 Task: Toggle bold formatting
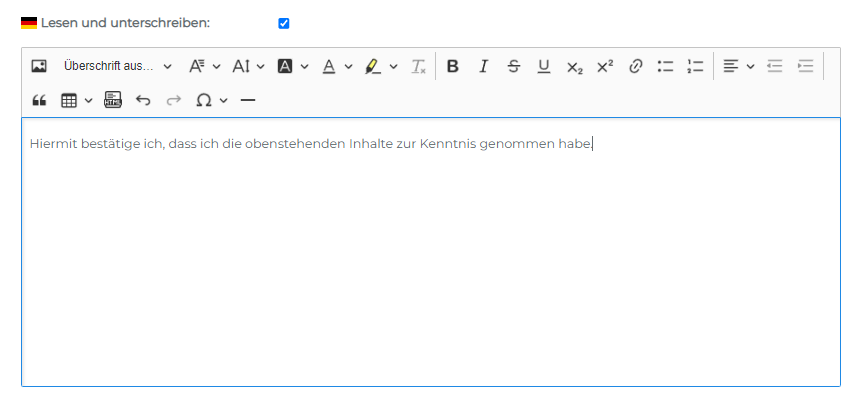coord(453,67)
